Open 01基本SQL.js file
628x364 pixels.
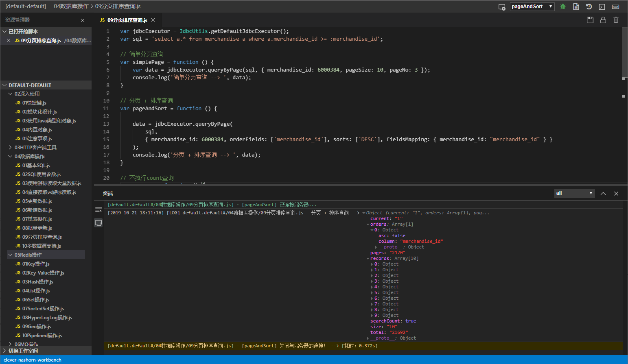point(36,166)
